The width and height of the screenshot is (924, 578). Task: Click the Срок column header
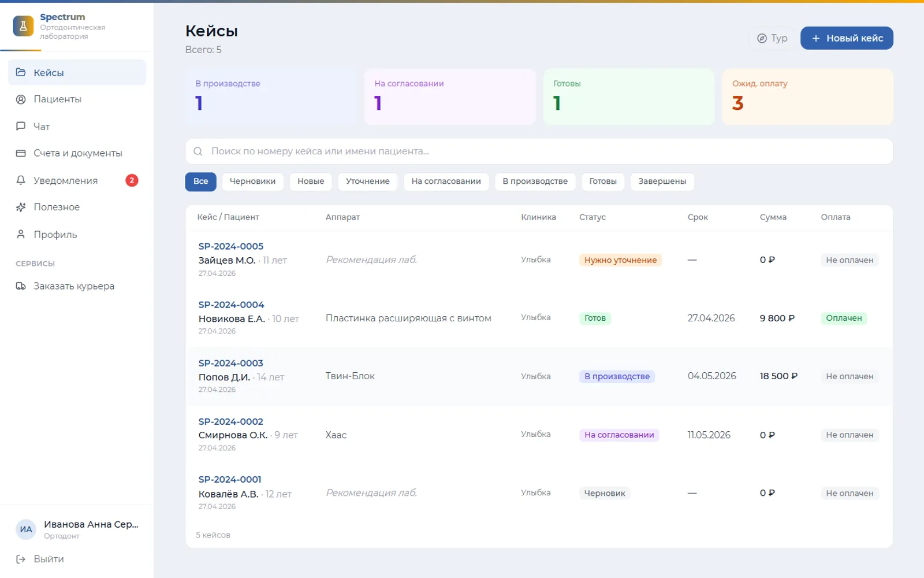tap(698, 217)
